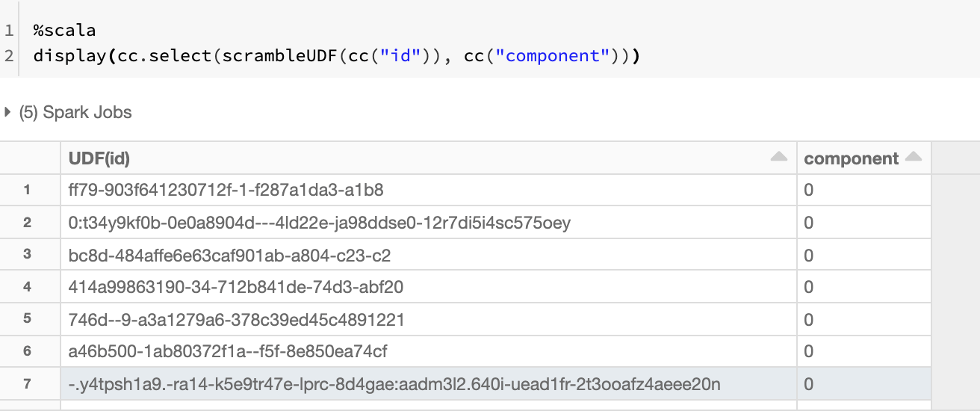Click the cell starting with a46b500

coord(227,351)
